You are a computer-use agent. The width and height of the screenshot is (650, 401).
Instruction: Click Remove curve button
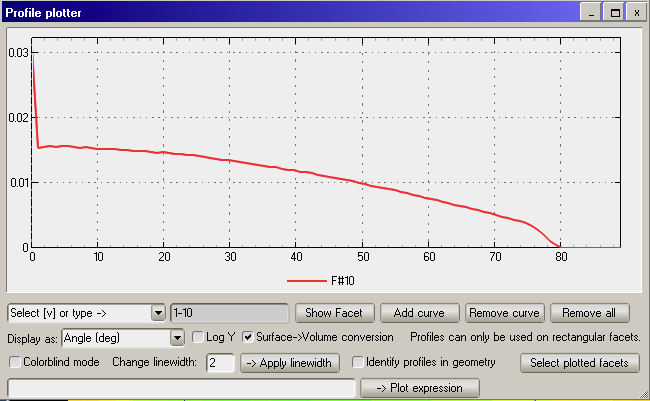coord(504,313)
